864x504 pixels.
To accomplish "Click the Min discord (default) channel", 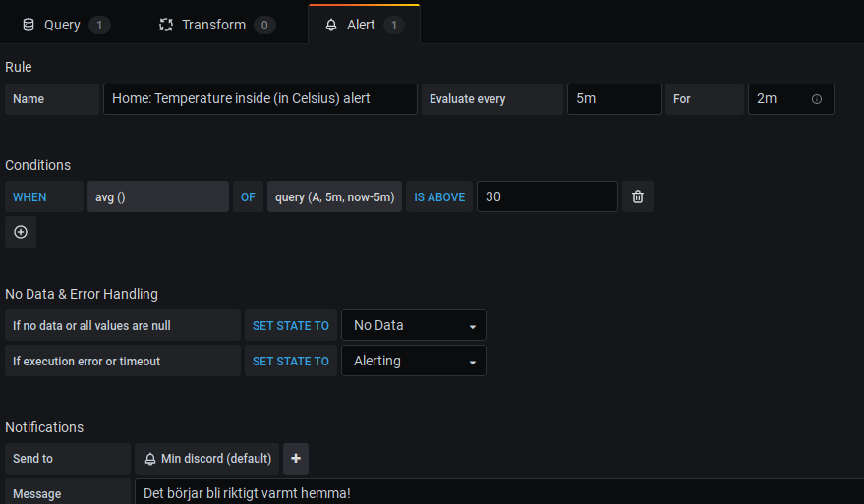I will (x=215, y=459).
